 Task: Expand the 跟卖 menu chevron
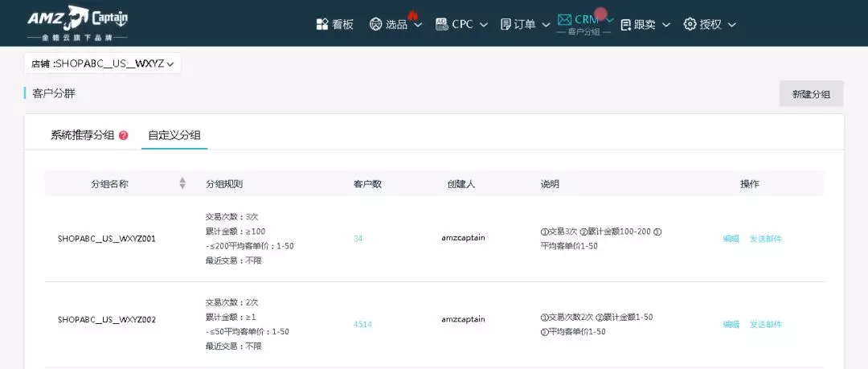pyautogui.click(x=666, y=25)
